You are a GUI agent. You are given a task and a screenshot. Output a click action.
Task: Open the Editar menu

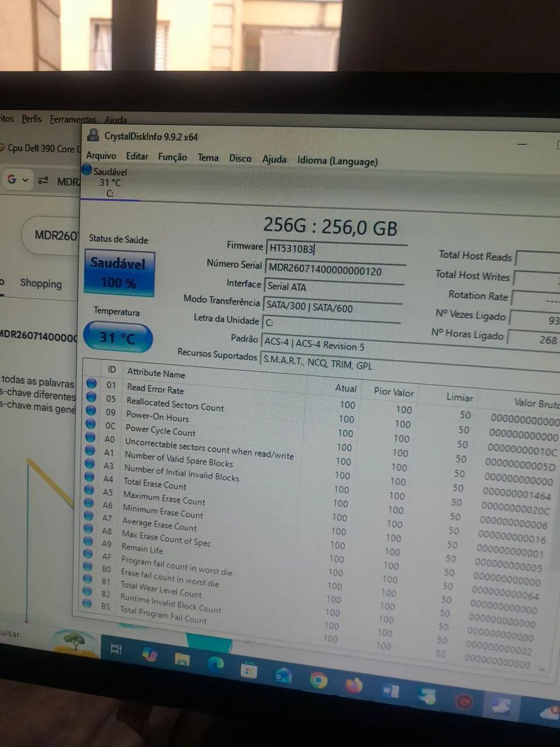(137, 156)
